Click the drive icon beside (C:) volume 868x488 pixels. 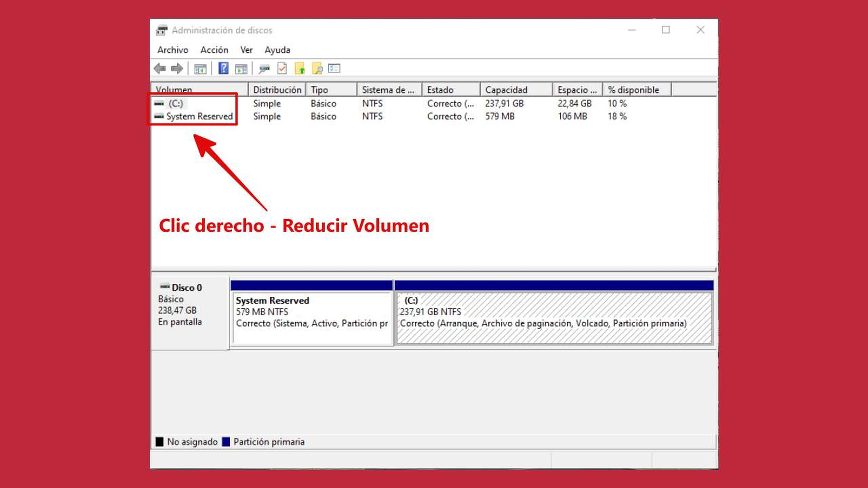(159, 103)
